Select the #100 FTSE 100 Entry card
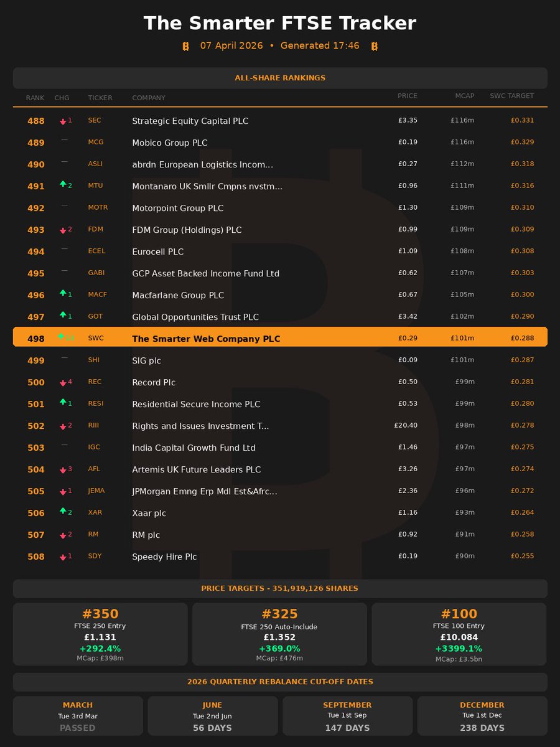Viewport: 560px width, 747px height. pos(459,634)
